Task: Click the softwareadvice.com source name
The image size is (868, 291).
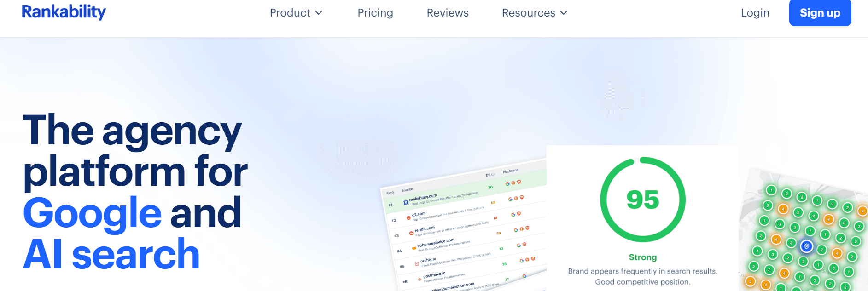Action: (x=436, y=242)
